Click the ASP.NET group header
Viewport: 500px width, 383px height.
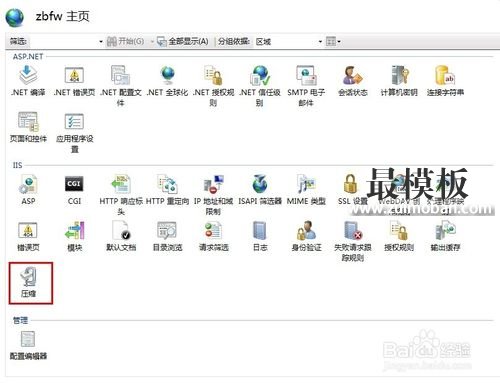28,57
